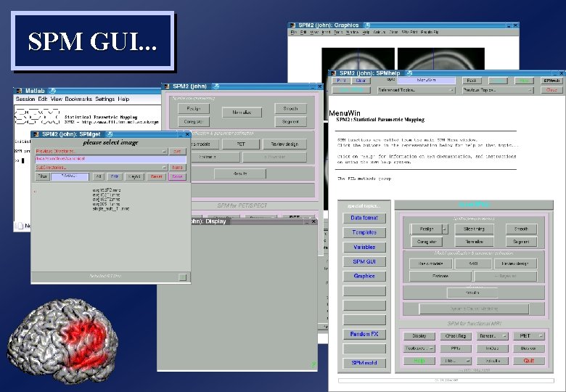The image size is (566, 392).
Task: Open the Settings menu in Matlab window
Action: pos(104,99)
